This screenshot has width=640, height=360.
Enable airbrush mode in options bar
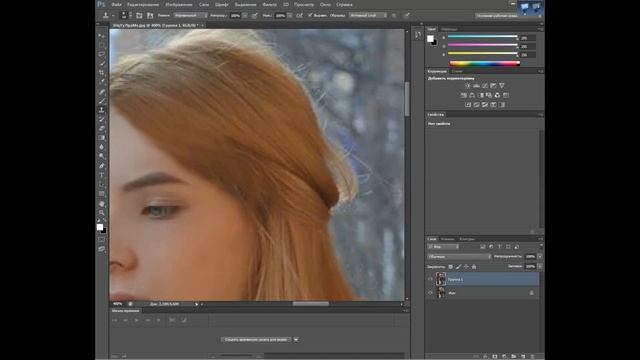tap(299, 16)
